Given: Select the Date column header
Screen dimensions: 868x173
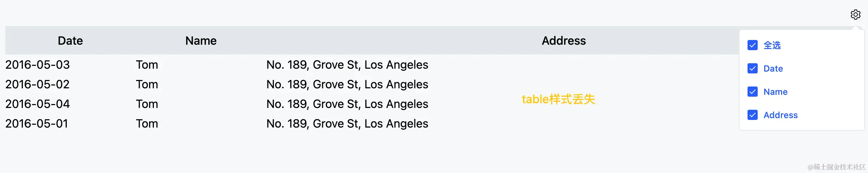Looking at the screenshot, I should tap(70, 40).
